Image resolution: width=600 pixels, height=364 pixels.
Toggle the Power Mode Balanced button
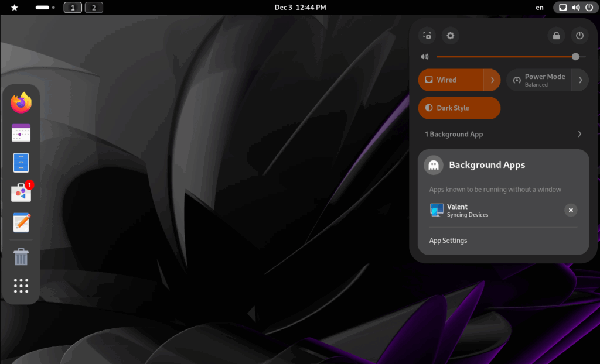[539, 80]
